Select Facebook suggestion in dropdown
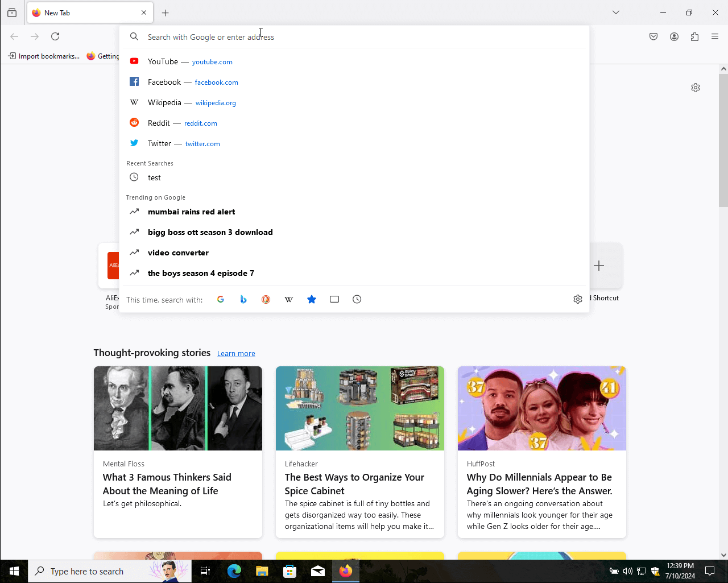The width and height of the screenshot is (728, 583). (x=354, y=82)
